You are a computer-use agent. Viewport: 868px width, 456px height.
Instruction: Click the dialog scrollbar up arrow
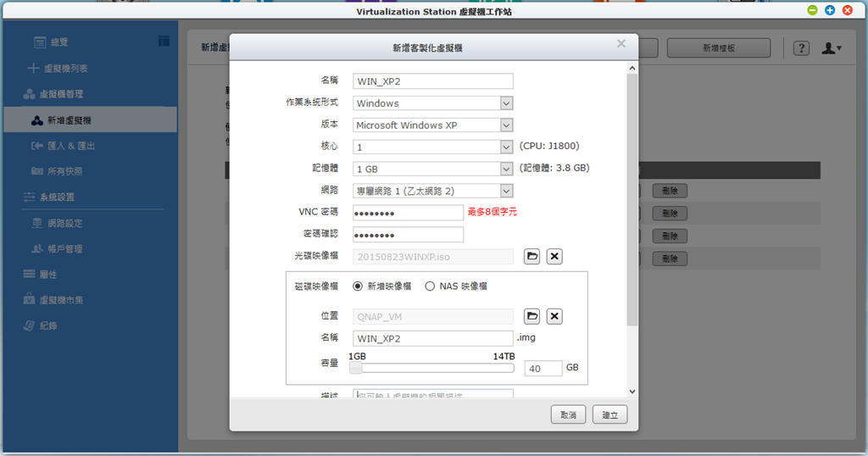tap(632, 68)
